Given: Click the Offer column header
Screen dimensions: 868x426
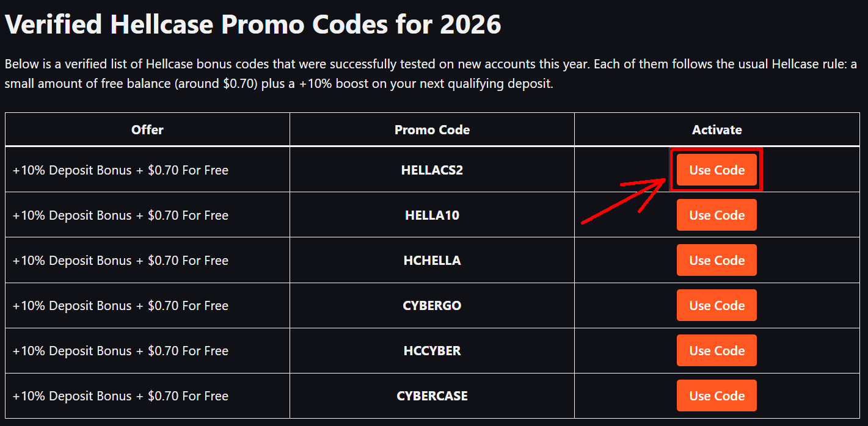Looking at the screenshot, I should [x=147, y=129].
